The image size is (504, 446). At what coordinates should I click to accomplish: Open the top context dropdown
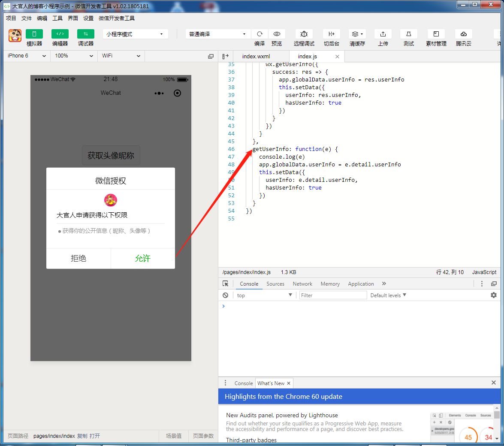coord(264,295)
